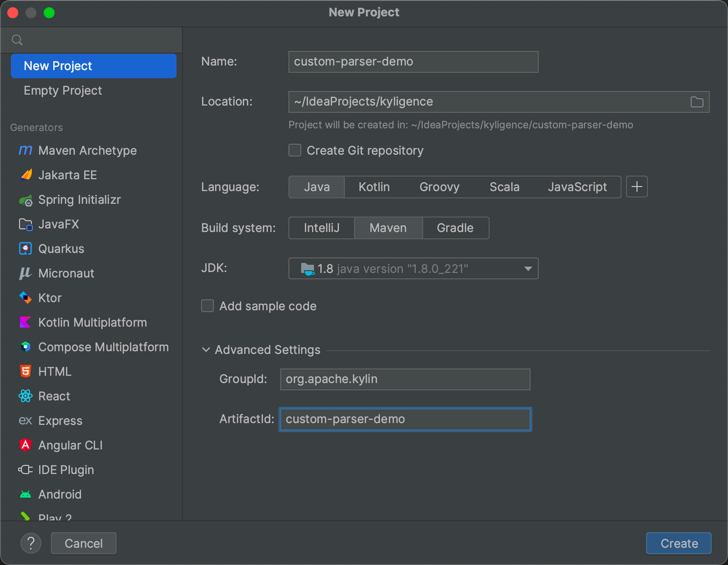Image resolution: width=728 pixels, height=565 pixels.
Task: Click the Maven Archetype generator icon
Action: click(x=26, y=150)
